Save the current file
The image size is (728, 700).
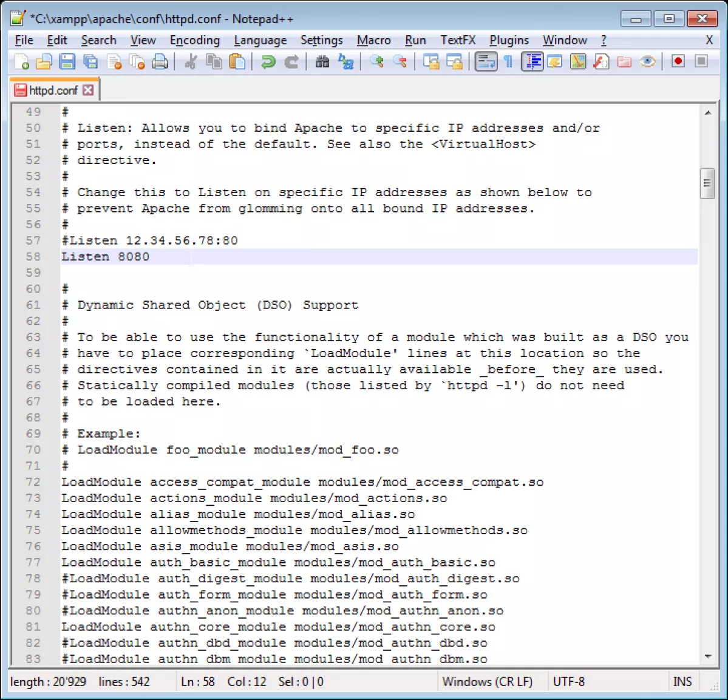pyautogui.click(x=67, y=62)
